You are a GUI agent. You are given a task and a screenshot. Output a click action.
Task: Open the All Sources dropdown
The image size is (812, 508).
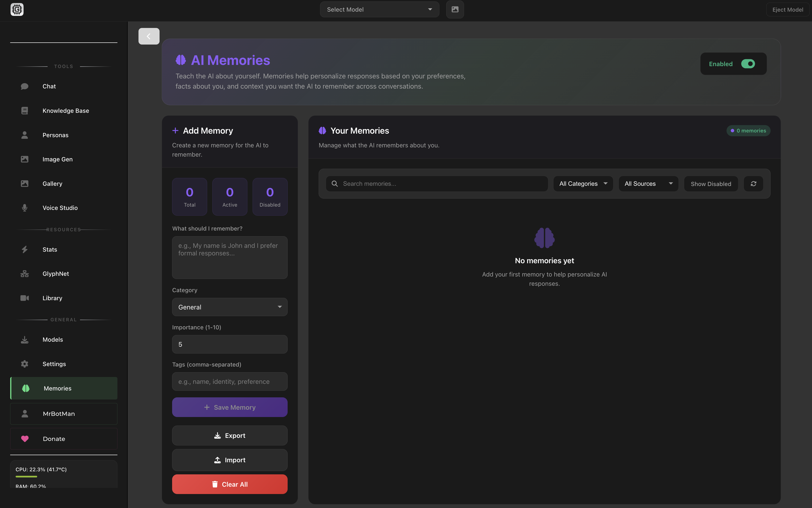(x=648, y=183)
